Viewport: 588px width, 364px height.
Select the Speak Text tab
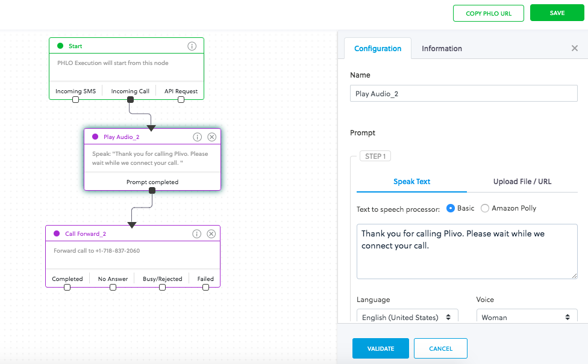[x=411, y=182]
